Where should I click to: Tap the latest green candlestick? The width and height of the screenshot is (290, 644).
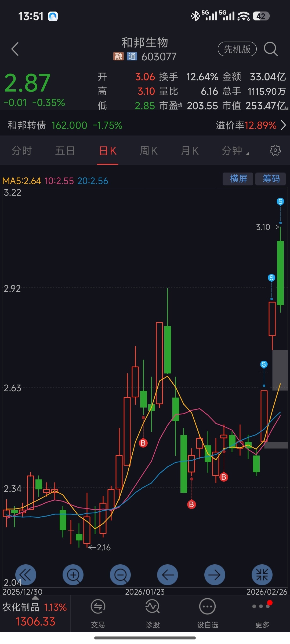pyautogui.click(x=280, y=273)
